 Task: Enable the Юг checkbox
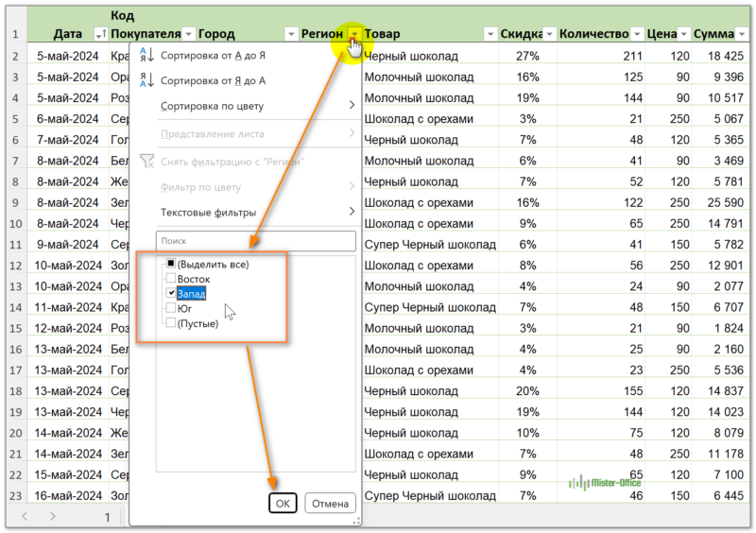170,308
